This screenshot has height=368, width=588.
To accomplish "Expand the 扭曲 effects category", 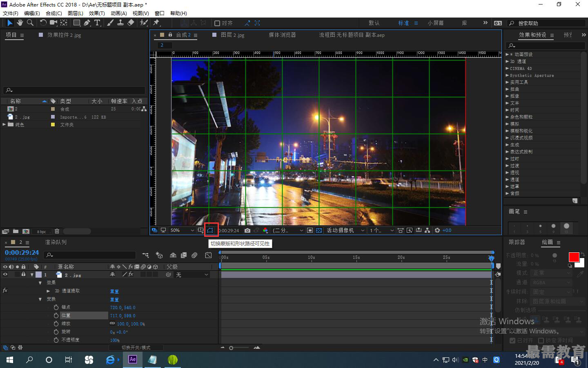I will [507, 89].
